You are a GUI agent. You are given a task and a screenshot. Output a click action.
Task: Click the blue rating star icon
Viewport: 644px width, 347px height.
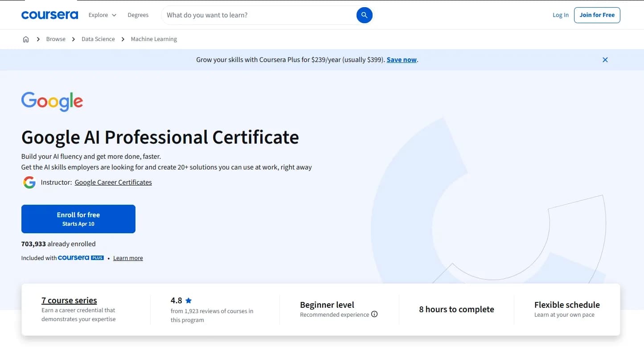(x=189, y=301)
